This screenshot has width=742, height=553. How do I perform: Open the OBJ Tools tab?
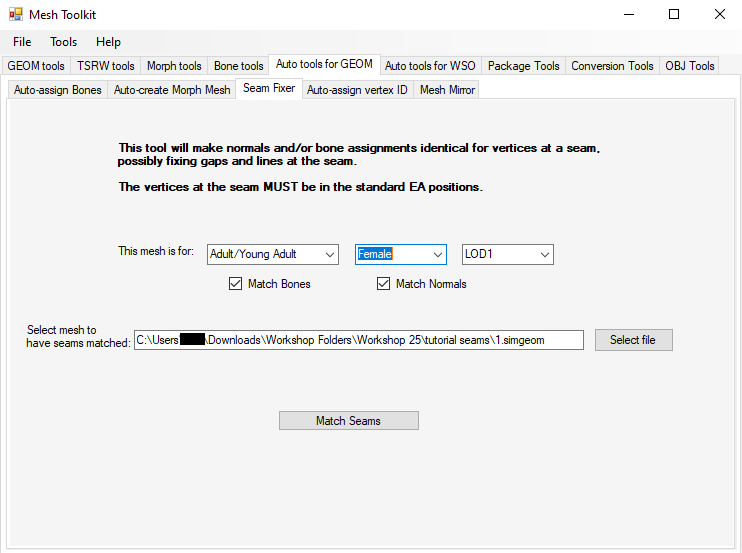coord(689,66)
